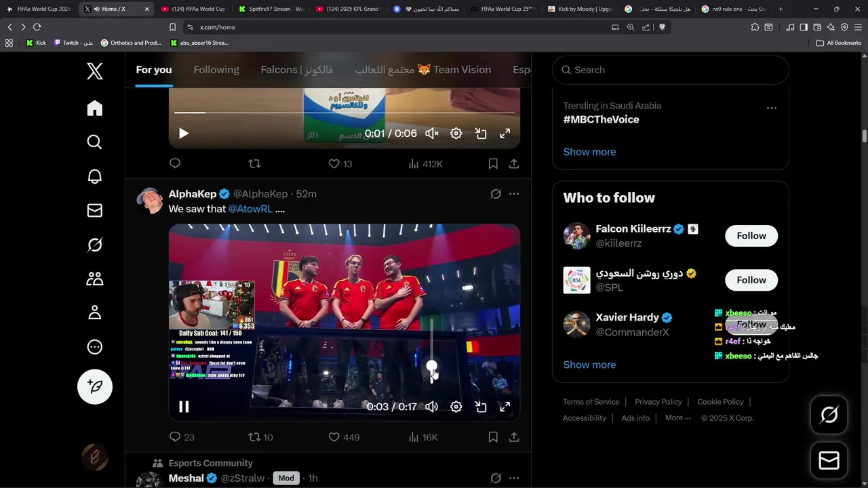Open more options on AlphaKep post
Viewport: 868px width, 488px height.
point(514,194)
